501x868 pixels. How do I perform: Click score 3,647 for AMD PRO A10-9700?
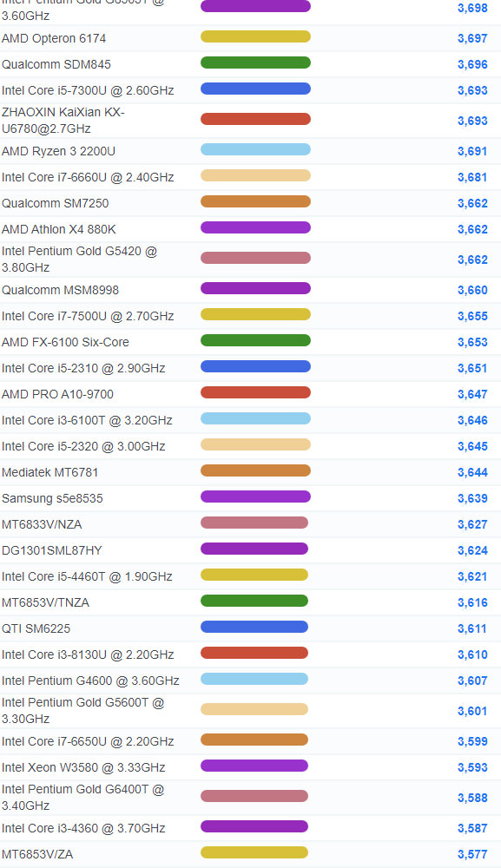coord(472,394)
